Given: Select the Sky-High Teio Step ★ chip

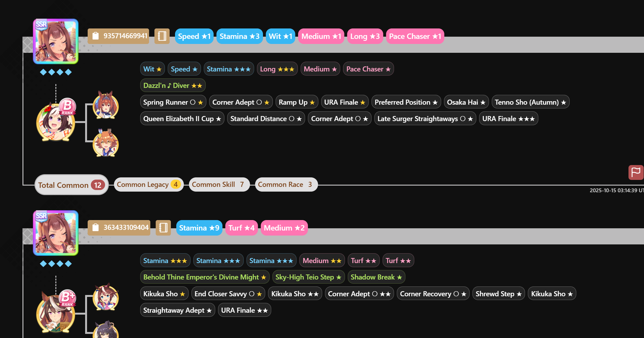Looking at the screenshot, I should (309, 277).
